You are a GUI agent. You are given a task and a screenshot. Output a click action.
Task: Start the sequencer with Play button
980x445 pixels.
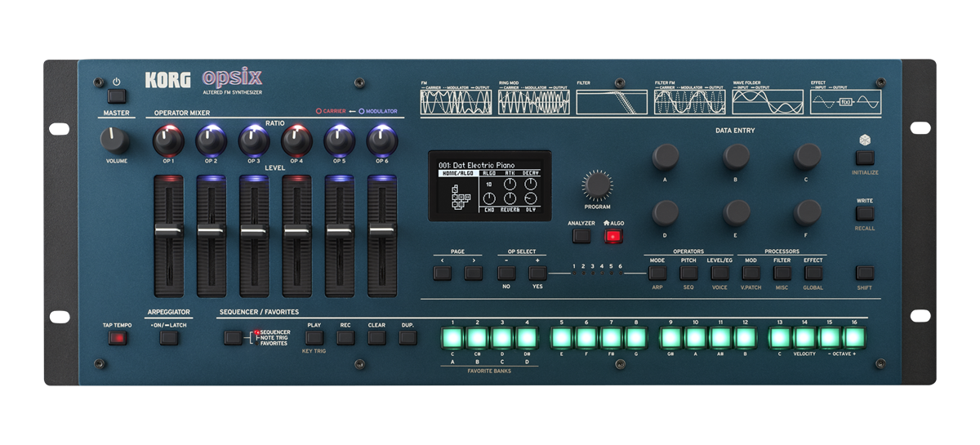point(314,337)
